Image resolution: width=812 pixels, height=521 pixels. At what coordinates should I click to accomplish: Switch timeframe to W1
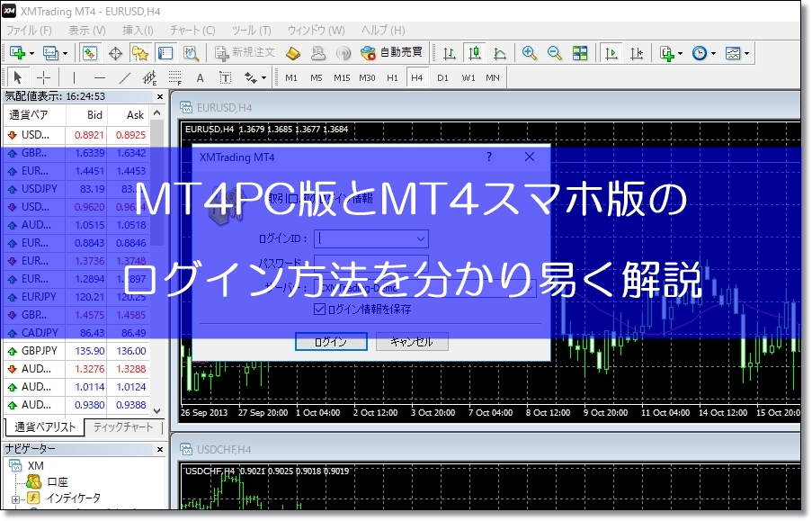coord(468,77)
